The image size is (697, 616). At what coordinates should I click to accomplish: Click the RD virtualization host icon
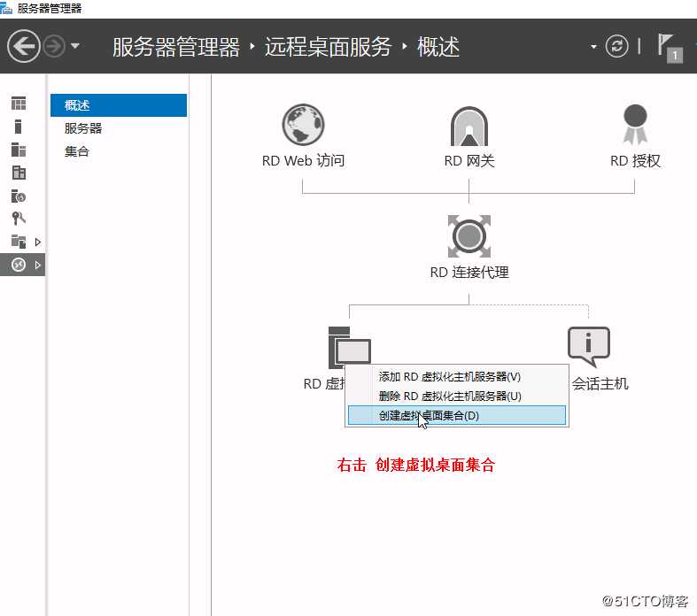tap(350, 348)
